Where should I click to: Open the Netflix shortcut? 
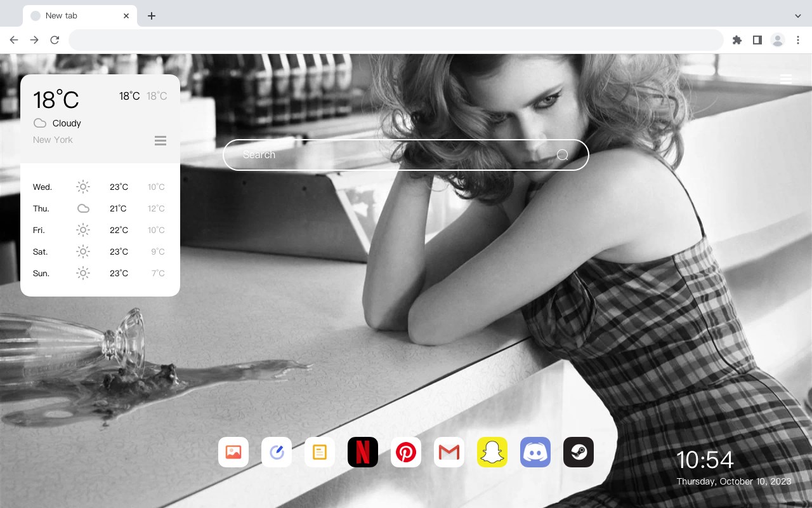pos(363,452)
